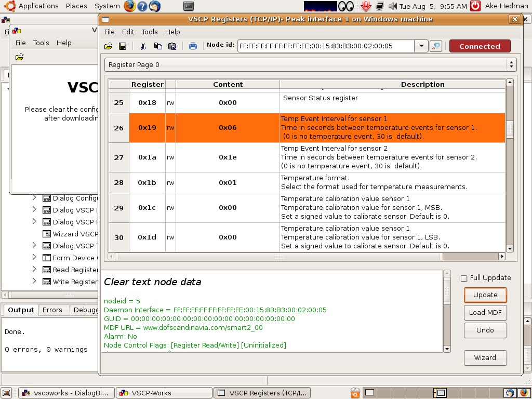Click the print toolbar icon

[193, 46]
